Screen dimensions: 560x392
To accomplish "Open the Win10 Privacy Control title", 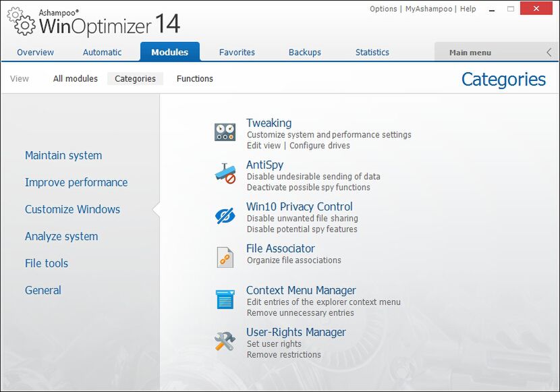I will [x=300, y=206].
